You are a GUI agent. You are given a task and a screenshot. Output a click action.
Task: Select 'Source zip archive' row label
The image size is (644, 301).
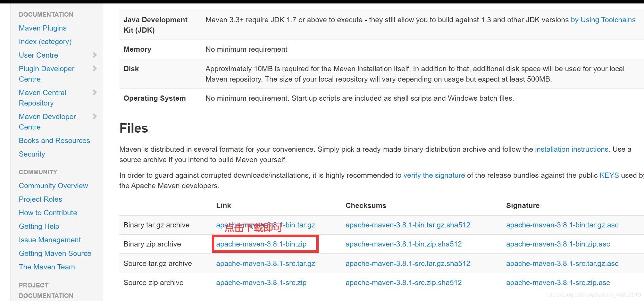pyautogui.click(x=153, y=283)
